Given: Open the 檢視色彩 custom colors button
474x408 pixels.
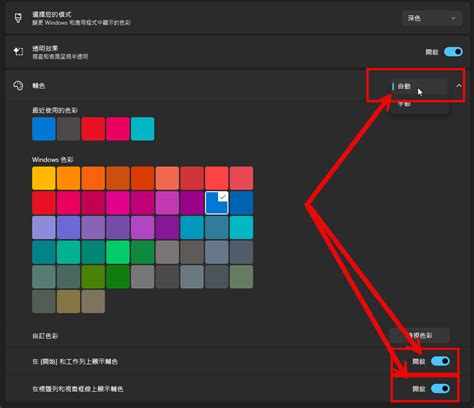Looking at the screenshot, I should click(420, 335).
